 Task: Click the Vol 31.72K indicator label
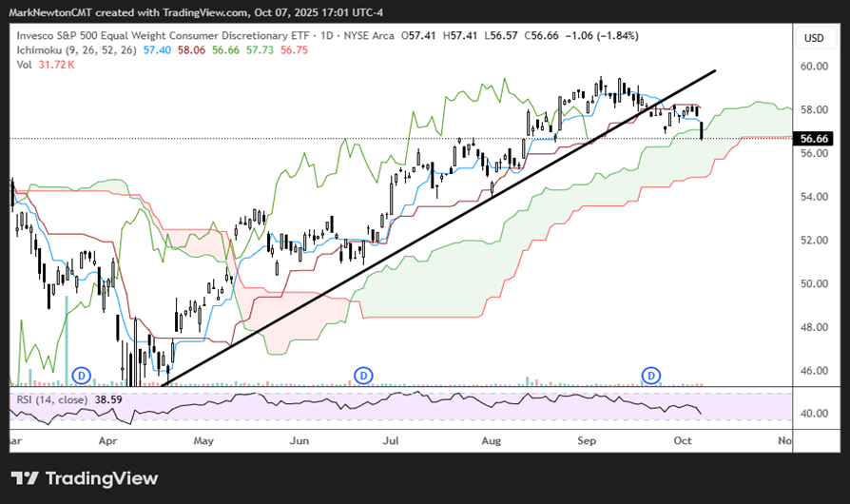46,65
